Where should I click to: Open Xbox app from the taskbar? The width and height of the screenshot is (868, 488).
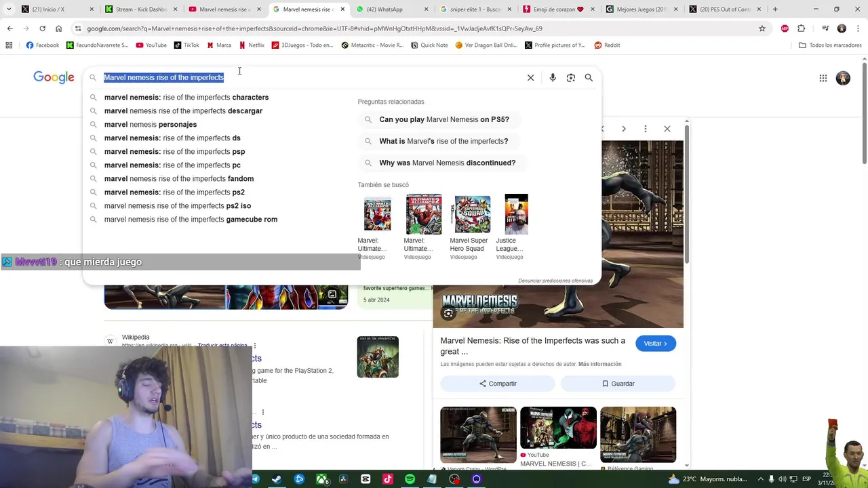(x=321, y=479)
